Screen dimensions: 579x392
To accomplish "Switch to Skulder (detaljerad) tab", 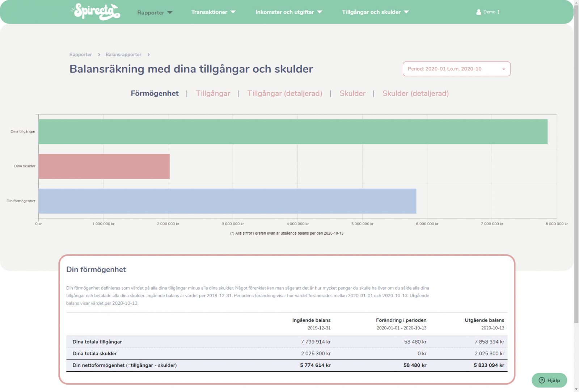I will pos(415,93).
